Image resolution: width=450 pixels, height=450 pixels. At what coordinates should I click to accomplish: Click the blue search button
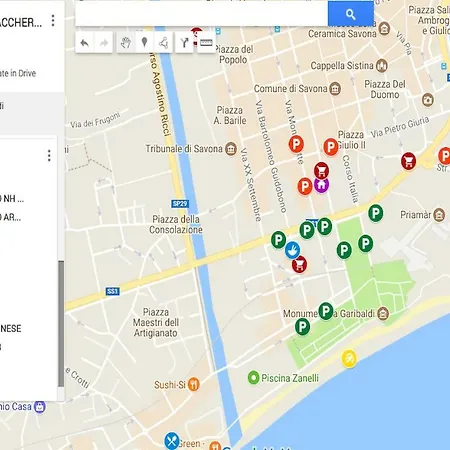(x=351, y=14)
